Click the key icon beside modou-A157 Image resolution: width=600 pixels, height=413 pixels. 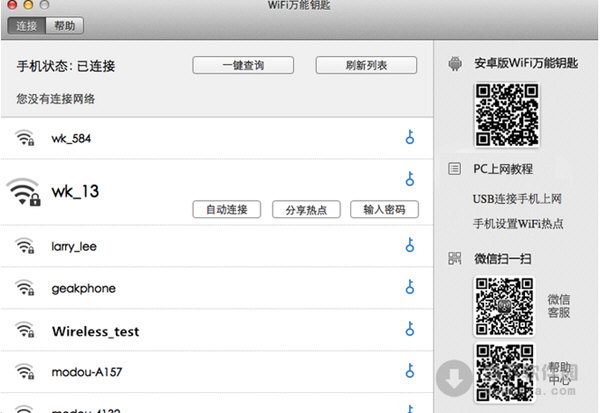coord(409,372)
